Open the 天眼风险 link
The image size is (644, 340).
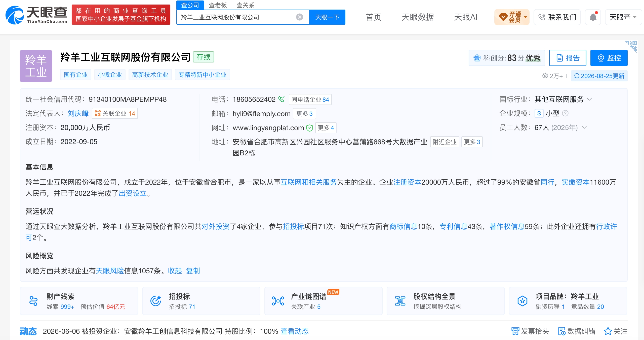click(x=110, y=271)
